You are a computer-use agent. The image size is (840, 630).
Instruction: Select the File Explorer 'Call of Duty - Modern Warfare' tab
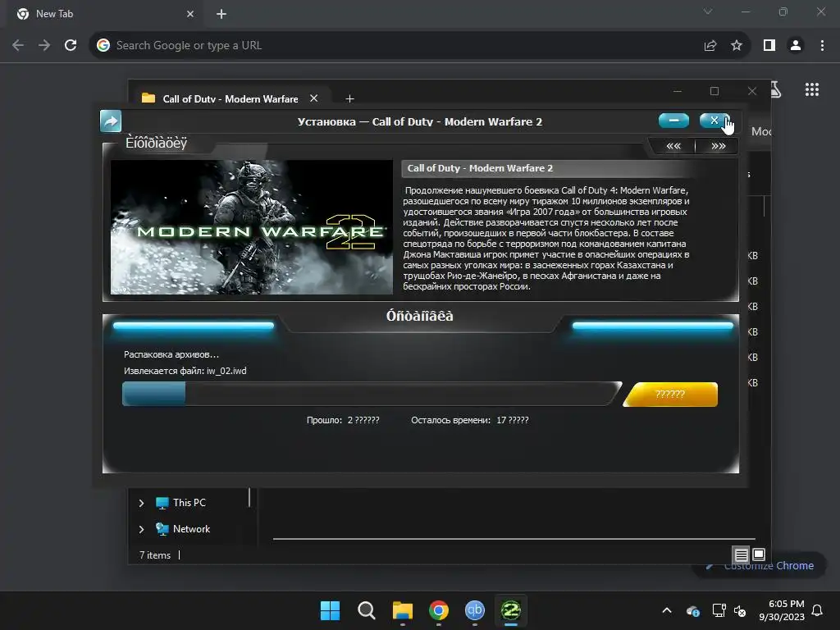click(231, 98)
